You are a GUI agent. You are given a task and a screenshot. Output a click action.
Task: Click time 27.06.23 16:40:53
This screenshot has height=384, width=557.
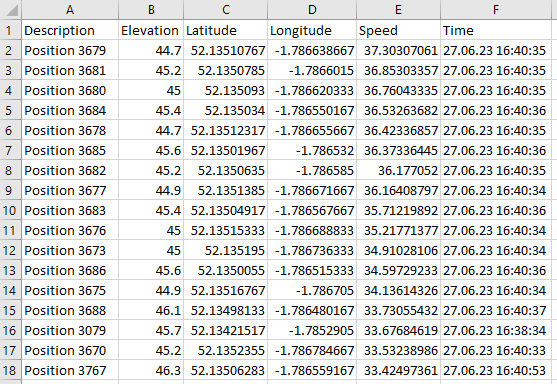496,371
